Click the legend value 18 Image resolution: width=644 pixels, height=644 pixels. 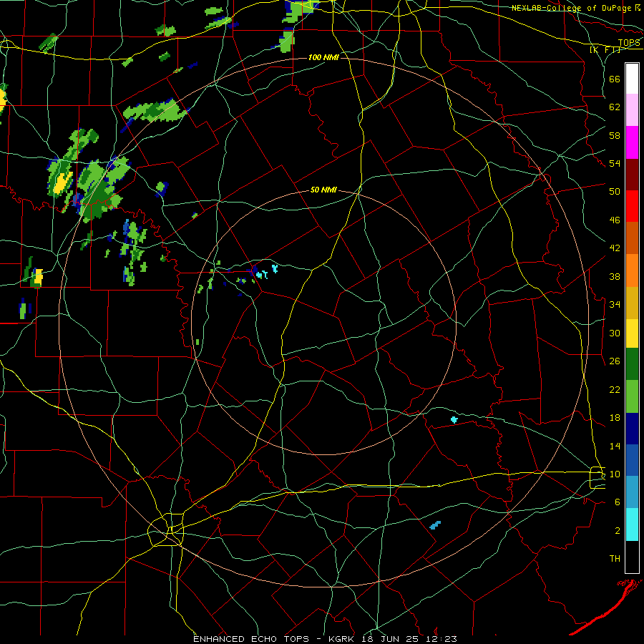click(x=615, y=418)
